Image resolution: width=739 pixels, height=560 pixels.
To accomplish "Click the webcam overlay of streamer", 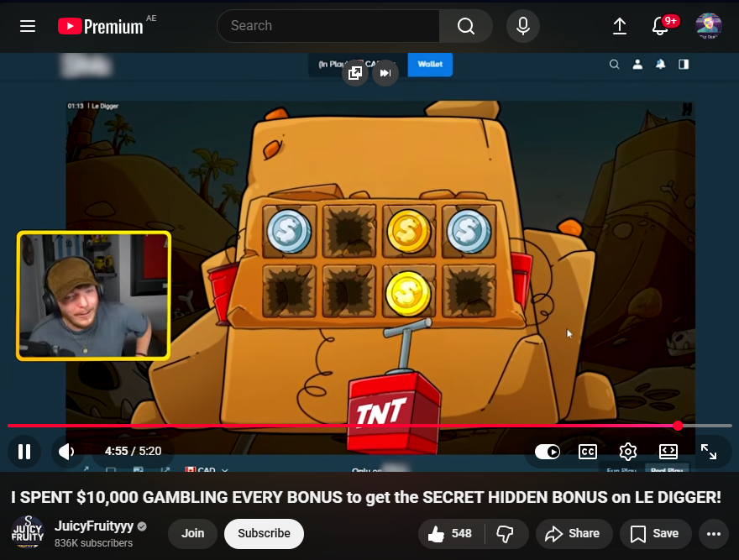I will tap(94, 296).
